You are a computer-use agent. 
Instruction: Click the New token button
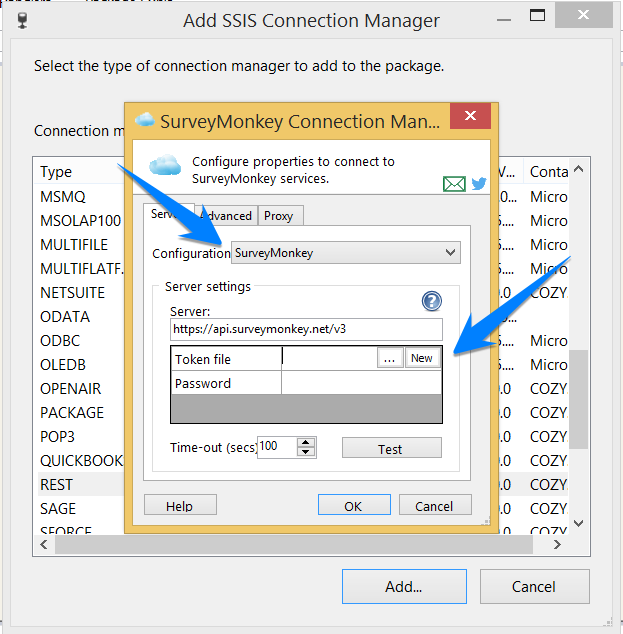point(422,358)
